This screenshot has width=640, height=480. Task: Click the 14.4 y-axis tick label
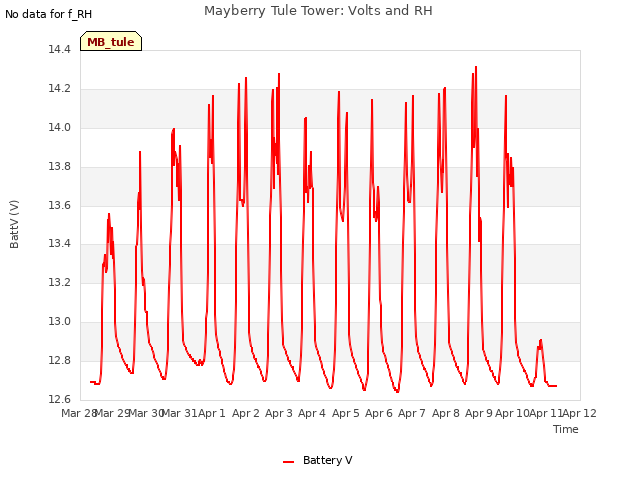click(x=59, y=49)
